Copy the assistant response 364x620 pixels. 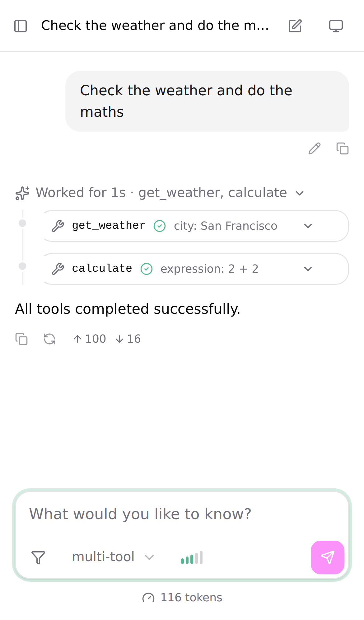pyautogui.click(x=21, y=339)
